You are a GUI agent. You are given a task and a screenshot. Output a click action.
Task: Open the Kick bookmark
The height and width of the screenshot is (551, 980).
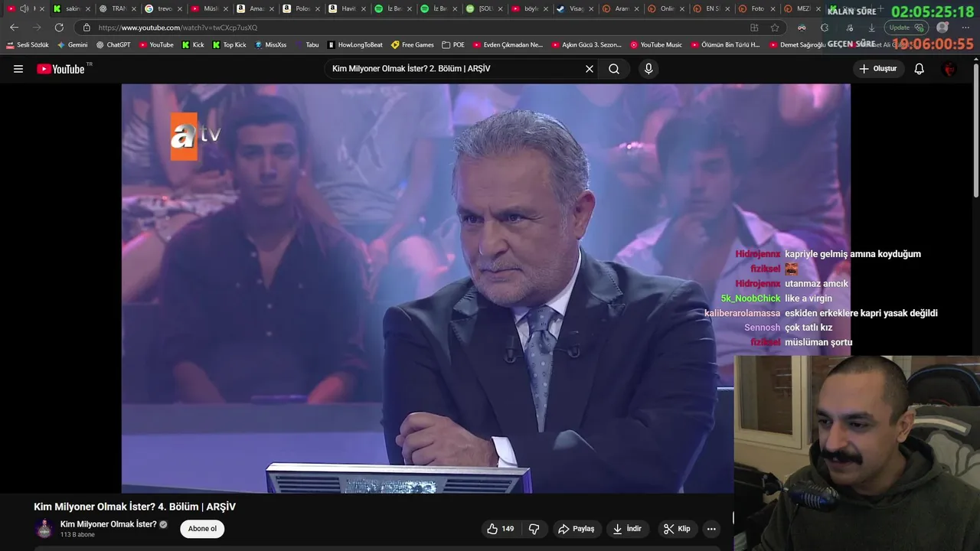pyautogui.click(x=193, y=45)
